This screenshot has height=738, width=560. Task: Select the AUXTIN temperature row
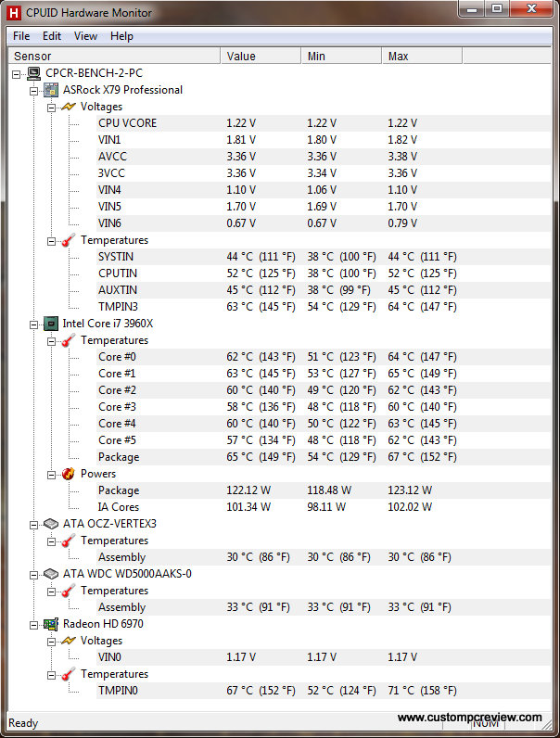(324, 290)
